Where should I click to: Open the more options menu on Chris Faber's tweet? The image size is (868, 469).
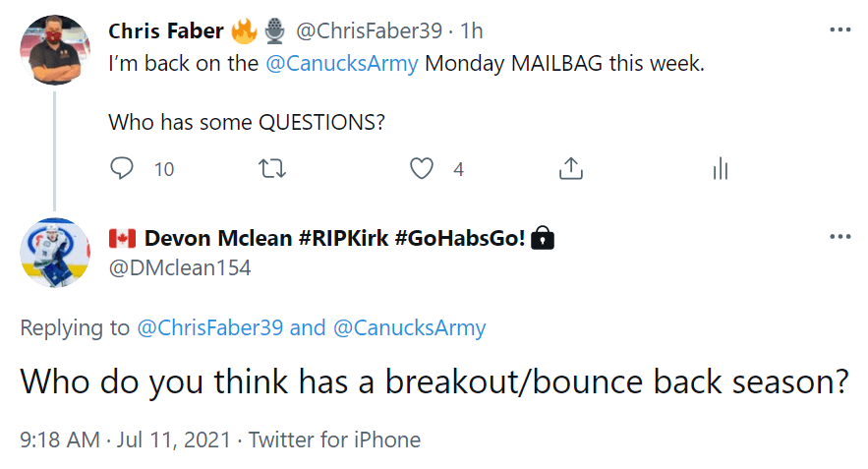[x=839, y=29]
